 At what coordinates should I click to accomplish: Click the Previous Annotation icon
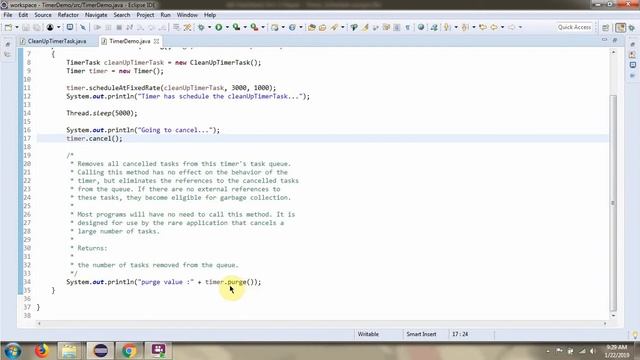coord(465,27)
